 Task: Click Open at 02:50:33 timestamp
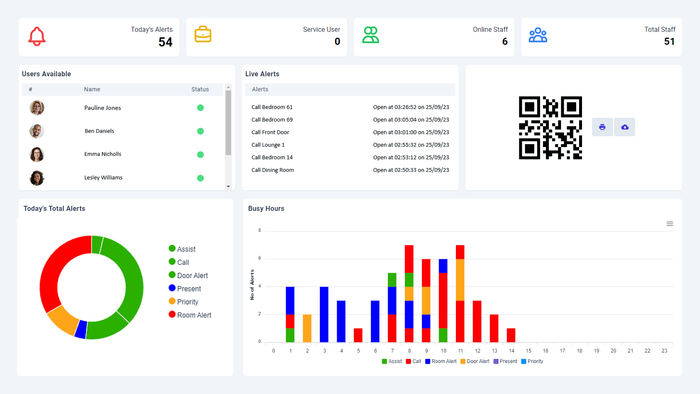[411, 170]
